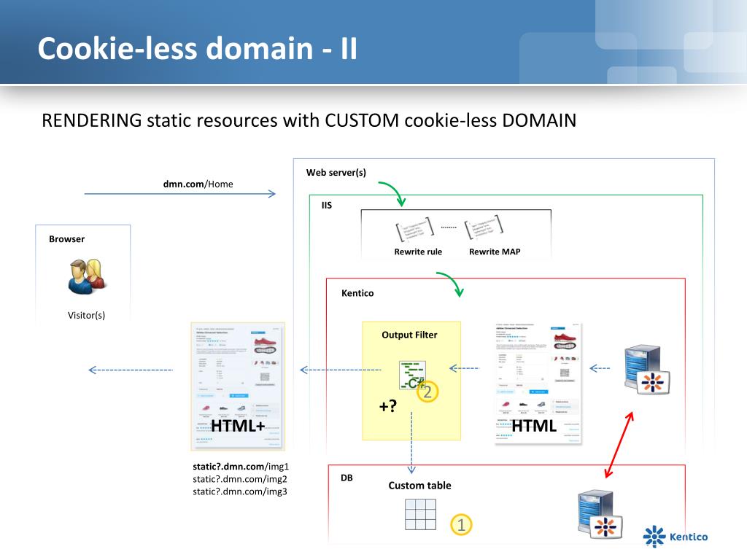Screen dimensions: 747x560
Task: Click the HTML overlay label on right thumbnail
Action: (534, 426)
